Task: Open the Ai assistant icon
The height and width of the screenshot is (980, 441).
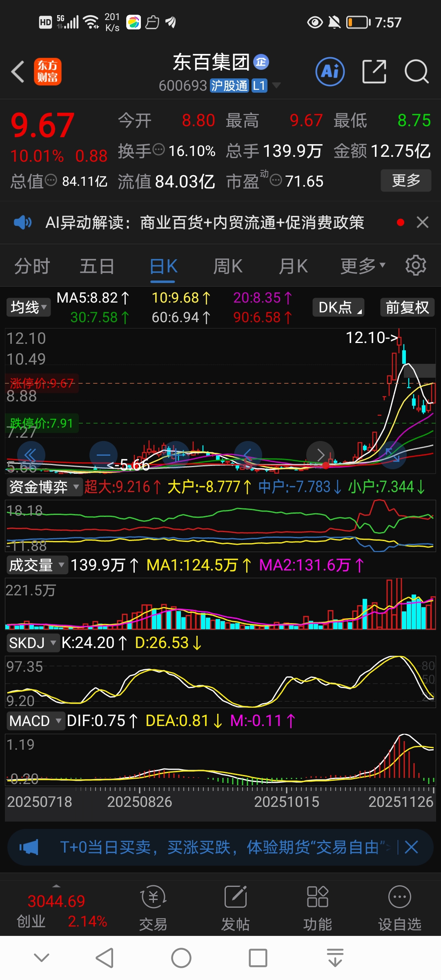Action: [330, 72]
